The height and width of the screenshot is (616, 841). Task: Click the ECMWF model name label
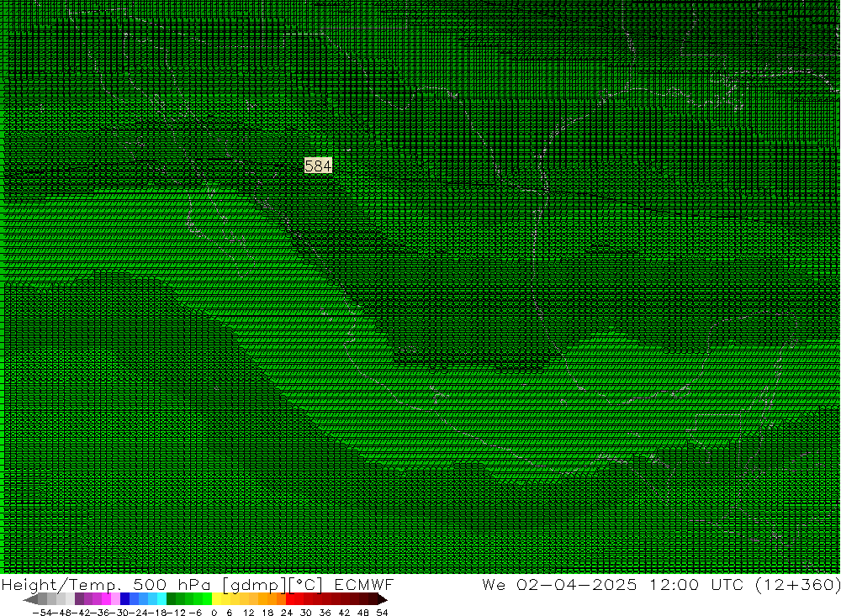pyautogui.click(x=363, y=584)
